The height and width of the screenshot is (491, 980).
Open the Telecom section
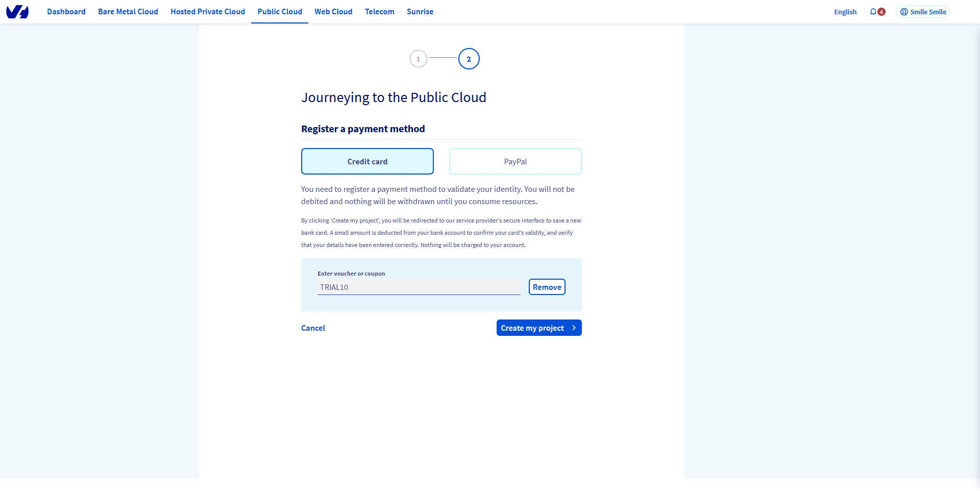tap(379, 12)
